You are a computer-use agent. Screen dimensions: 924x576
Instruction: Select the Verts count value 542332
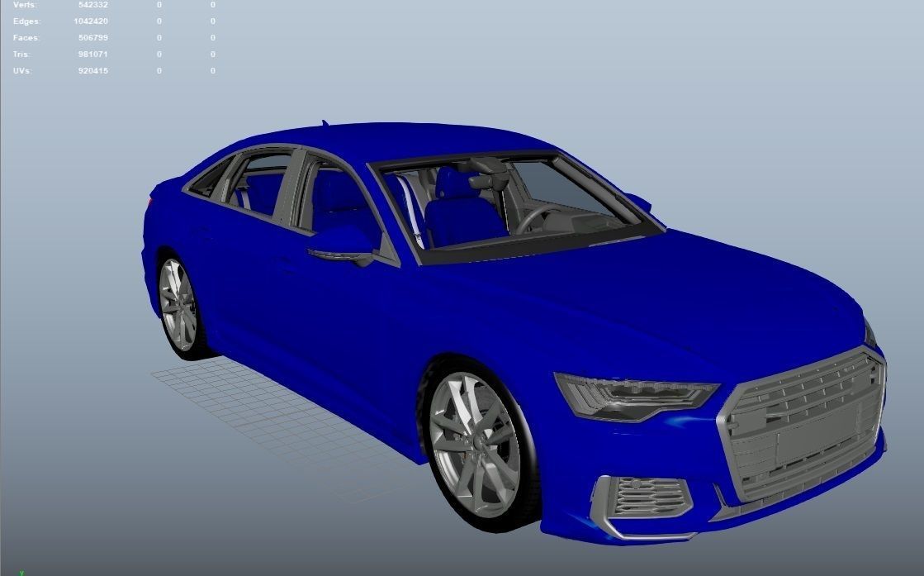pos(93,5)
